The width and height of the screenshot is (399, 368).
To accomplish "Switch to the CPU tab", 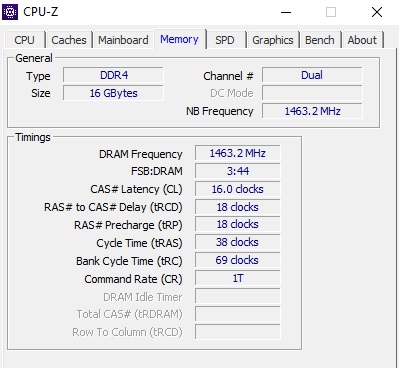I will point(24,40).
